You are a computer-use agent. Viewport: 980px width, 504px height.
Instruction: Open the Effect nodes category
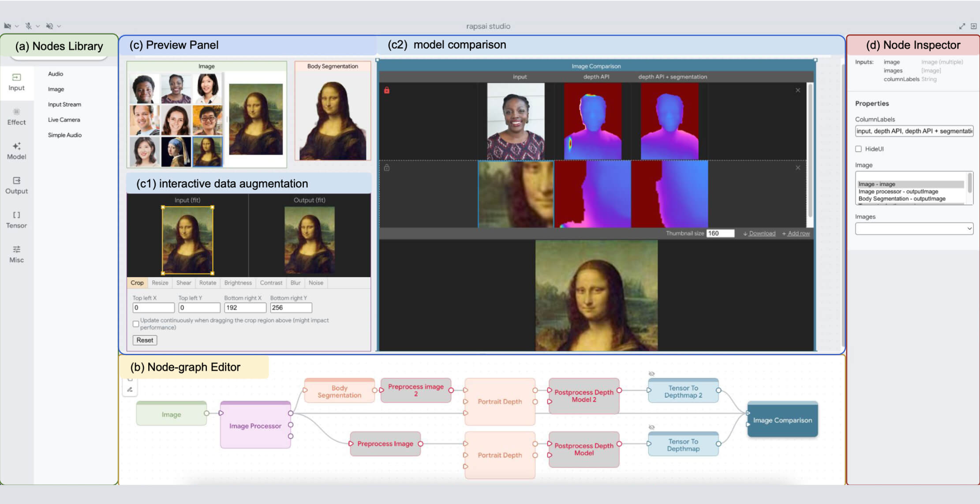(x=17, y=116)
